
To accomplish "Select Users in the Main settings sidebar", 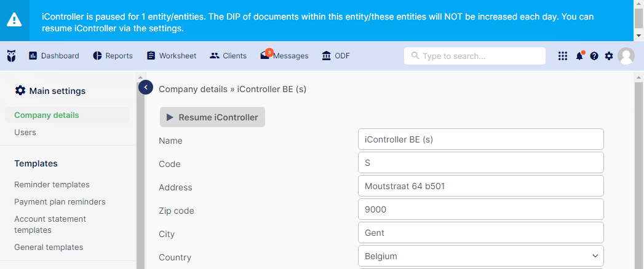I will (x=25, y=133).
